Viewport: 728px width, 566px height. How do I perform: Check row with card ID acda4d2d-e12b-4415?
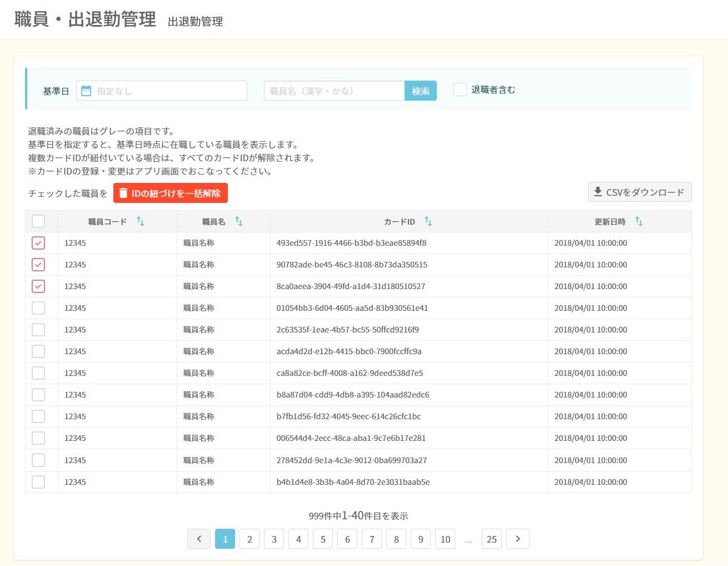[38, 351]
